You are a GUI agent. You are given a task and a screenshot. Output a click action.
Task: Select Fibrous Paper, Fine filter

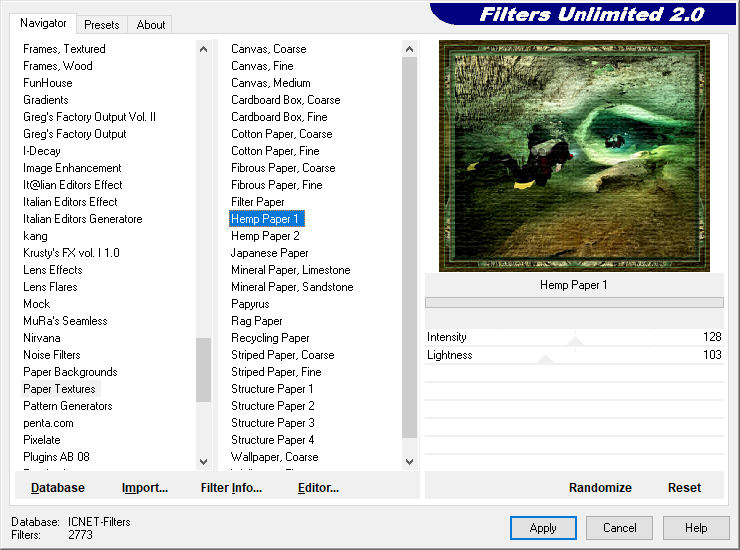pos(277,185)
